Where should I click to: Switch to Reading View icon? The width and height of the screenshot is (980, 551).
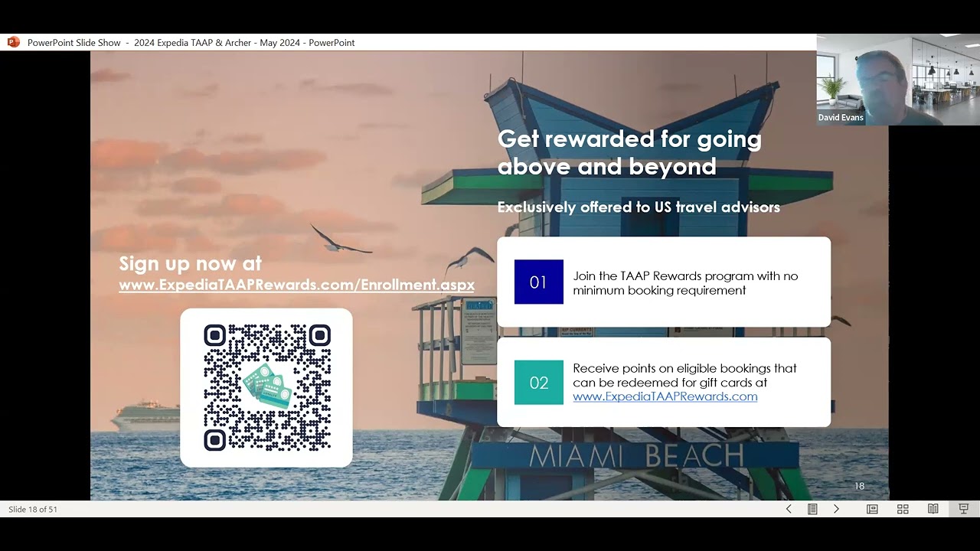tap(933, 509)
